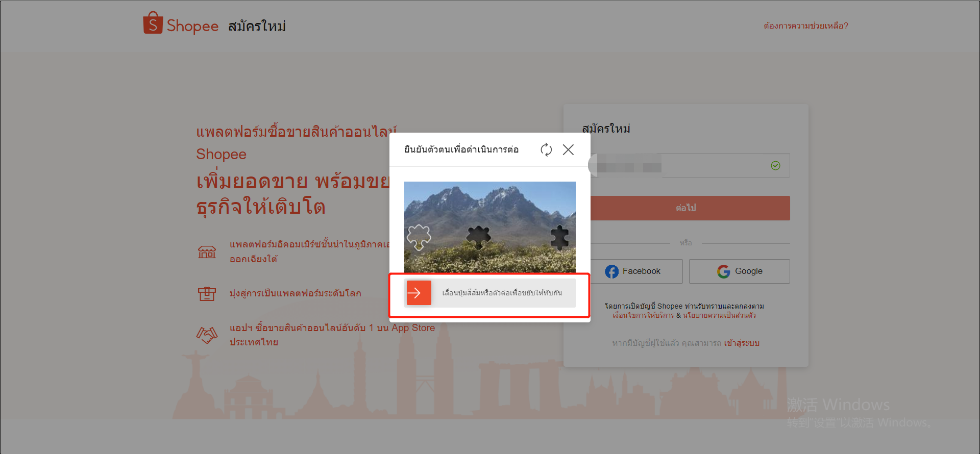The height and width of the screenshot is (454, 980).
Task: Click the dark puzzle piece at right edge
Action: point(559,237)
